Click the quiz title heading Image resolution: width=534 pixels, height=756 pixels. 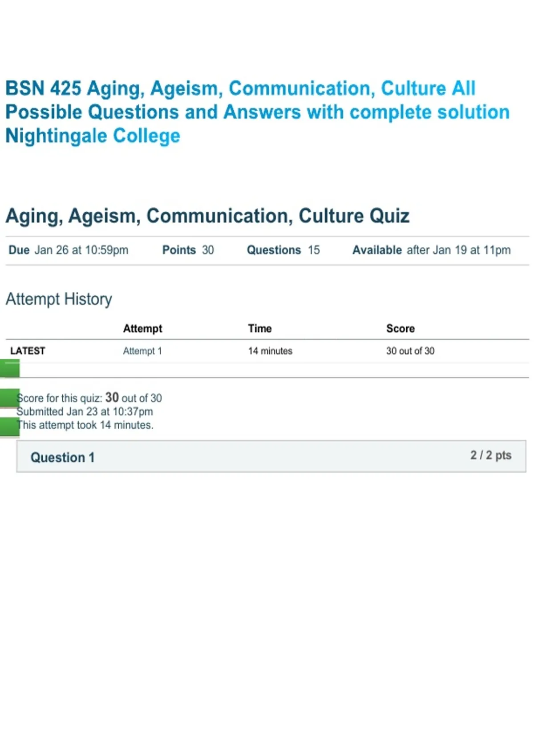click(207, 216)
